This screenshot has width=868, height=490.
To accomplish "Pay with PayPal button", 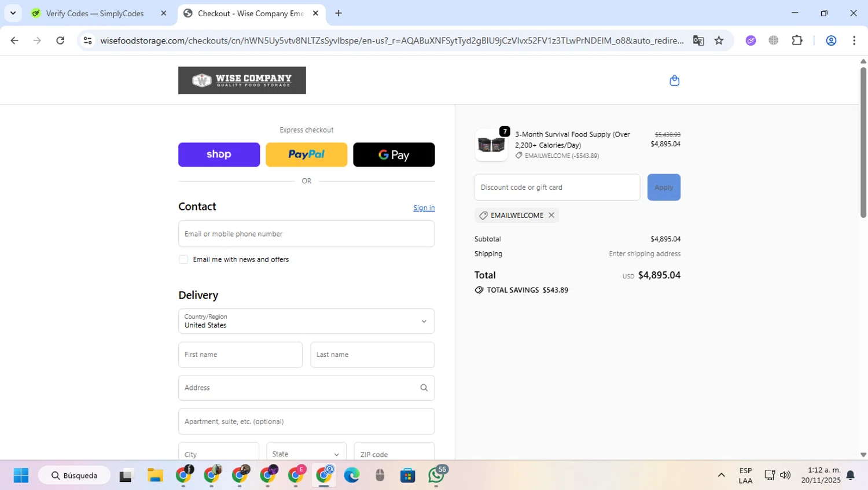I will point(306,154).
